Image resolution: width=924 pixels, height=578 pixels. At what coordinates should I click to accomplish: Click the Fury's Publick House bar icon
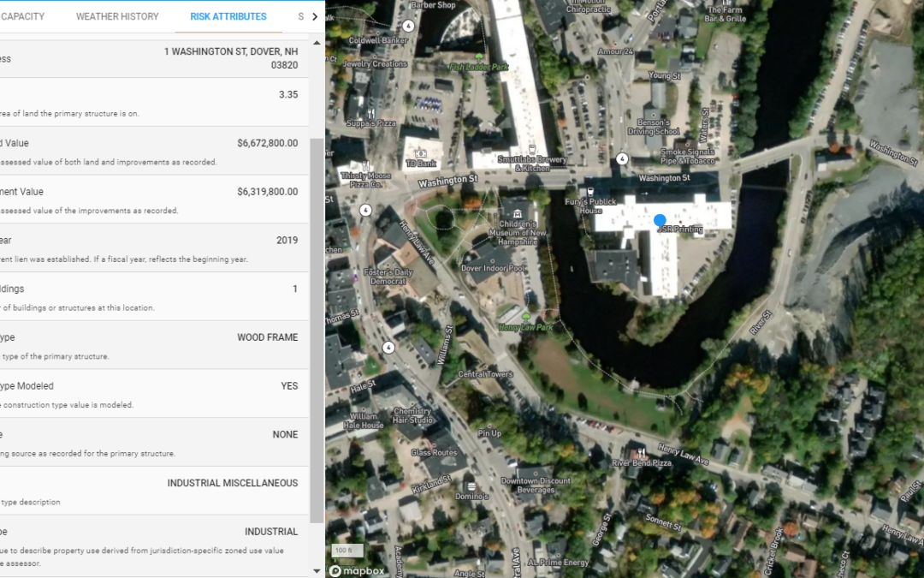coord(589,192)
